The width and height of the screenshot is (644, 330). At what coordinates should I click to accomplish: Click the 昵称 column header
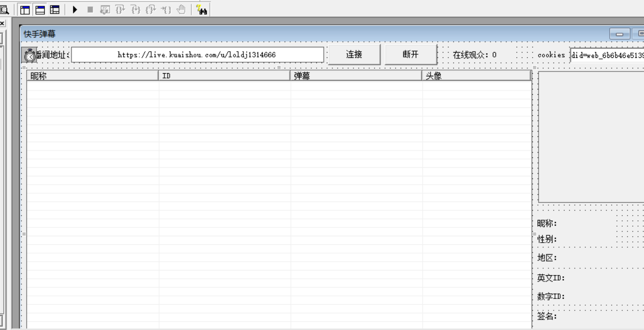(x=93, y=76)
